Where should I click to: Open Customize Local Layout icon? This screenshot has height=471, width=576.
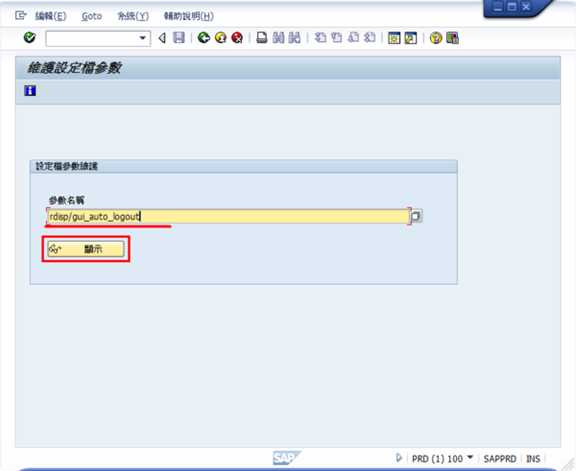pyautogui.click(x=452, y=38)
